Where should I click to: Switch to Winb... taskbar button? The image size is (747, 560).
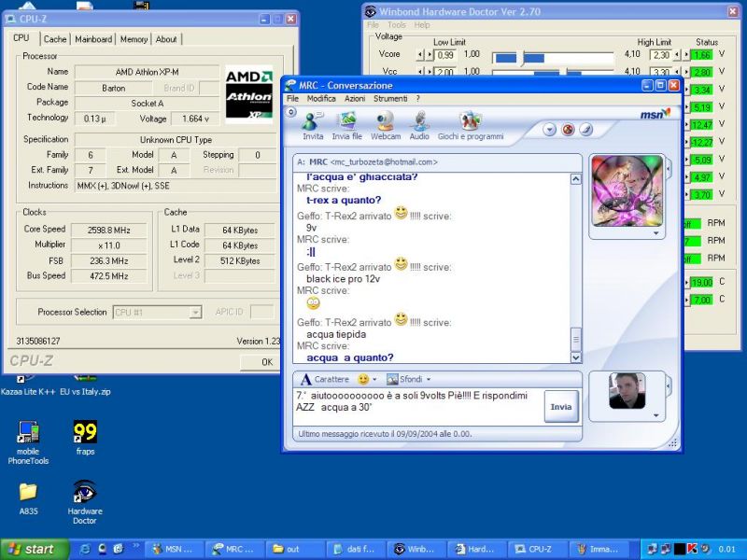coord(415,549)
